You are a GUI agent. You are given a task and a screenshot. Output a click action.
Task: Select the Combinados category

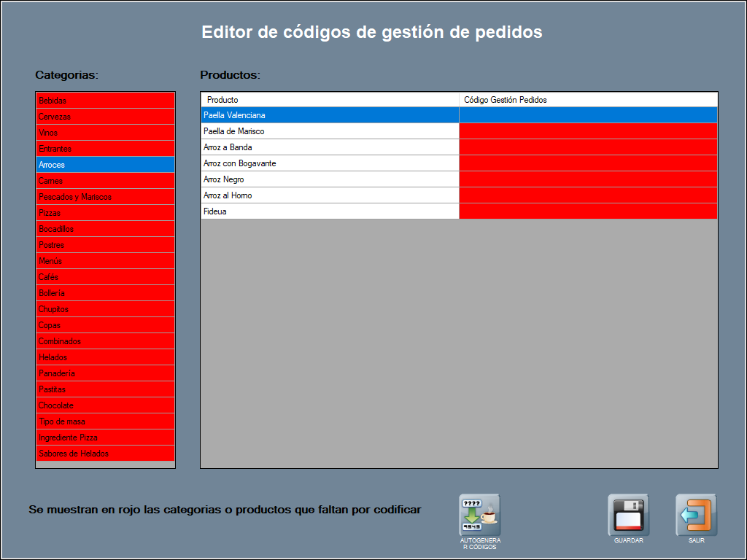tap(106, 341)
